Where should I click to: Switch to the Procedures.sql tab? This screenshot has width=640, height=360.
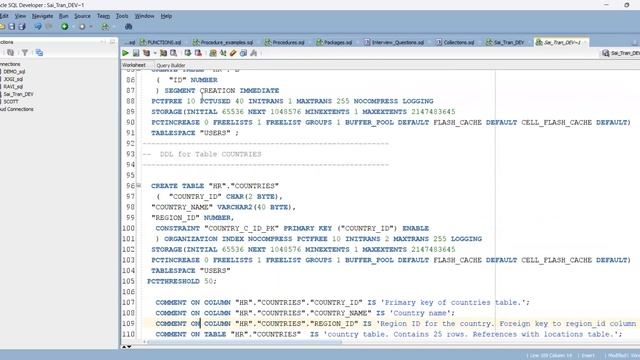click(284, 42)
